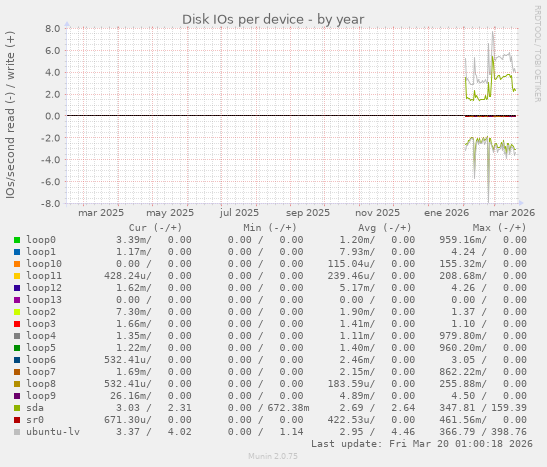The image size is (547, 467).
Task: Click the loop6 navy color swatch
Action: point(17,360)
